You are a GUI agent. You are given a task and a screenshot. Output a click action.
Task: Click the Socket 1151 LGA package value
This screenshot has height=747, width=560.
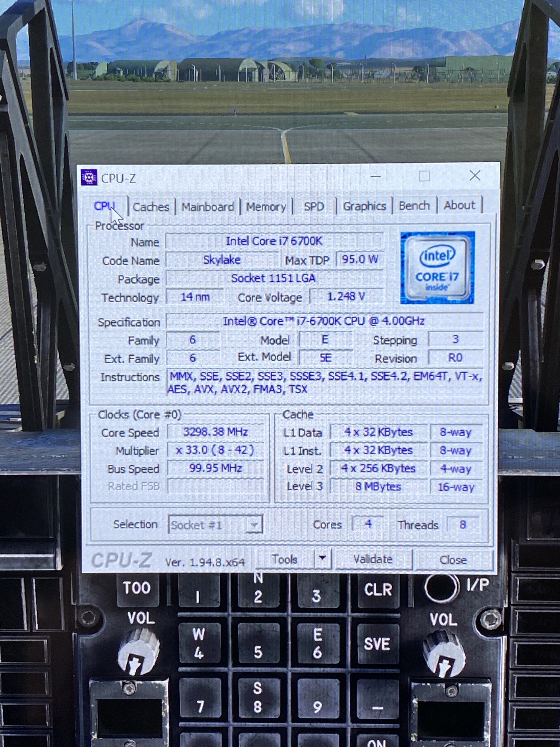tap(274, 278)
